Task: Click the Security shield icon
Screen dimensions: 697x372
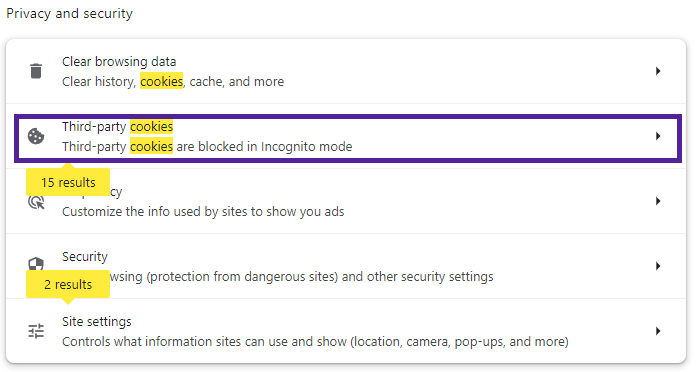Action: 36,264
